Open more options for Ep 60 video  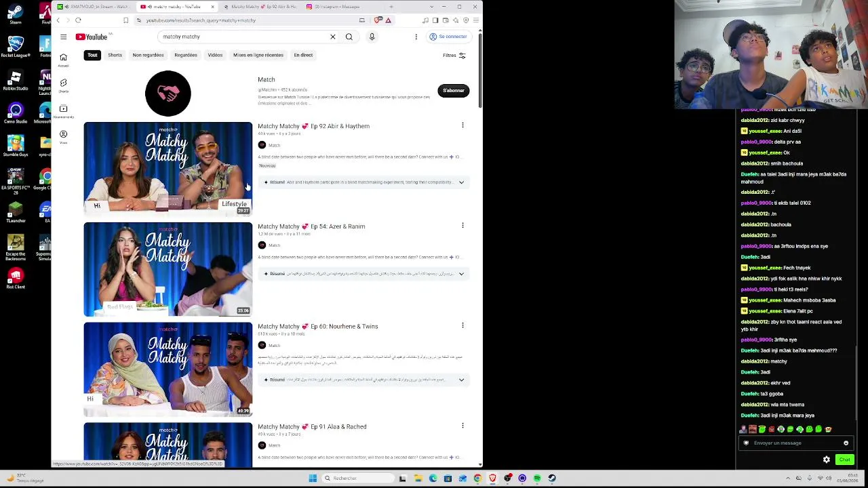coord(462,326)
